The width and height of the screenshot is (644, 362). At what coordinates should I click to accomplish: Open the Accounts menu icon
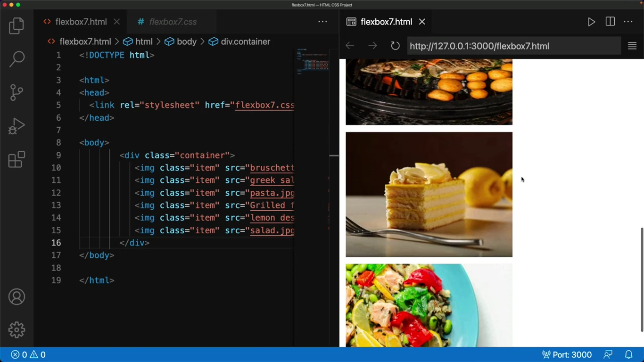17,297
